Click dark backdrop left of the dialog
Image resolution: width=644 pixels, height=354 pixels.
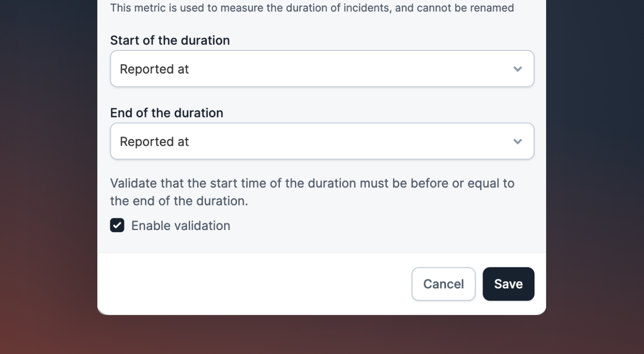[x=48, y=161]
